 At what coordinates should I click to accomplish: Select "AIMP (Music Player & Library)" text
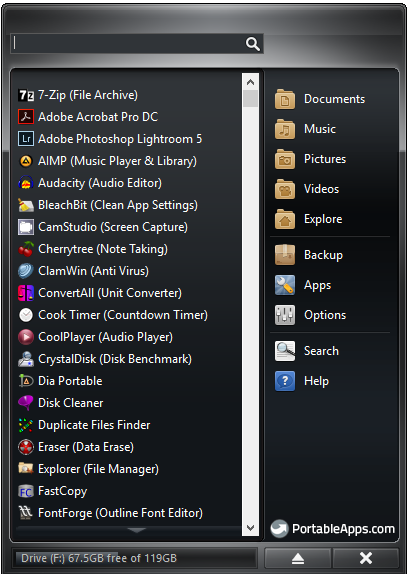[117, 161]
